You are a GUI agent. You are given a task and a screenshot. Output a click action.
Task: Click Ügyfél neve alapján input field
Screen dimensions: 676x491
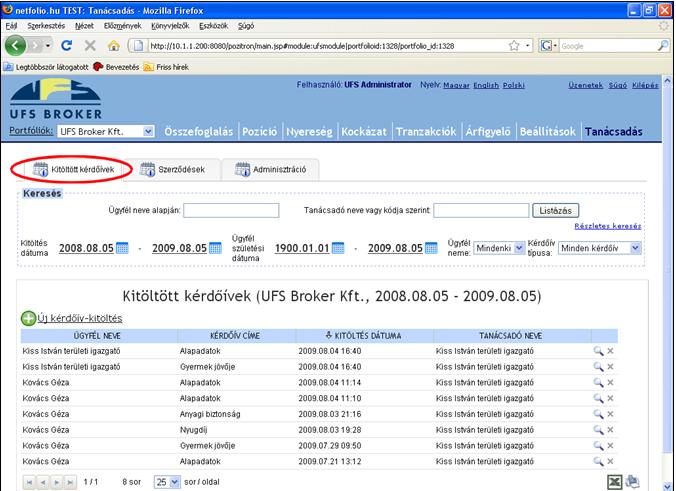[x=231, y=210]
